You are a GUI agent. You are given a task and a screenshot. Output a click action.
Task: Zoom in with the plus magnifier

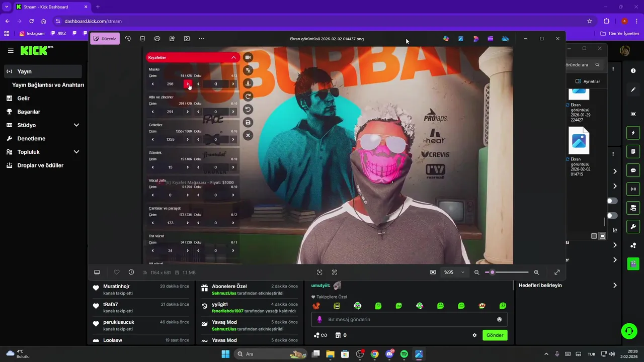536,272
